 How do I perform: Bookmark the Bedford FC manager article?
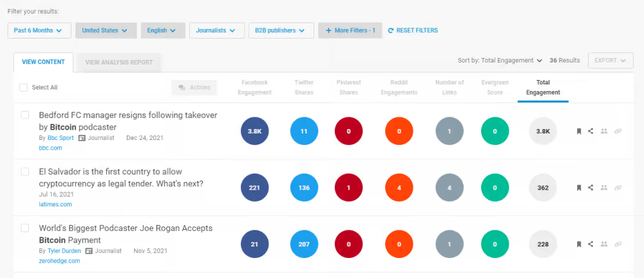point(579,131)
